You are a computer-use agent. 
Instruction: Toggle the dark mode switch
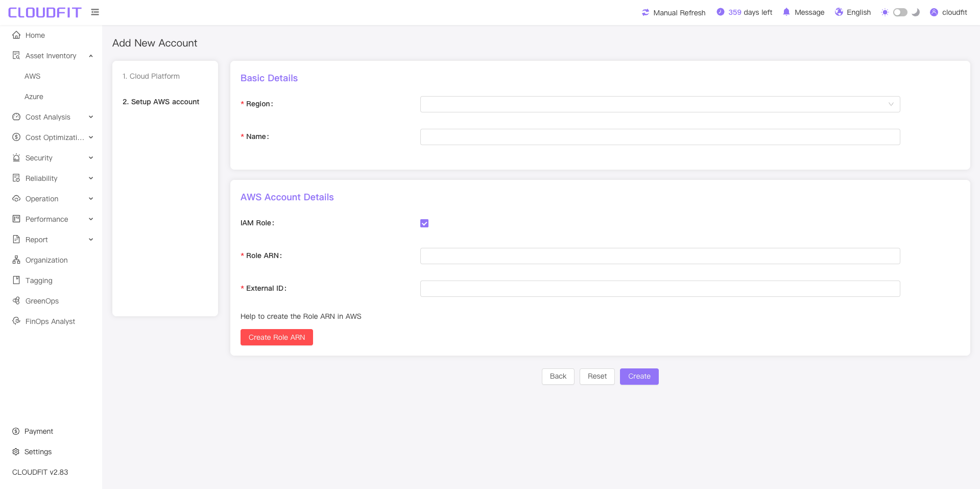pyautogui.click(x=900, y=12)
